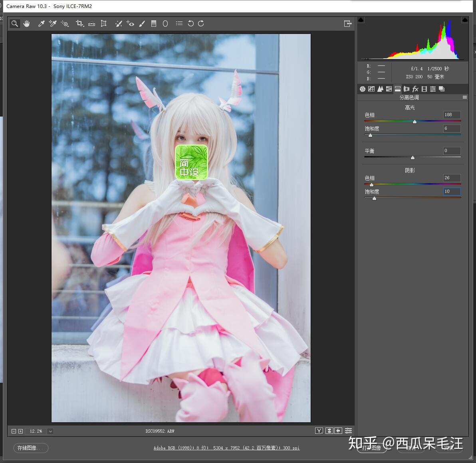
Task: Switch to the Basic panel tab
Action: coord(363,89)
